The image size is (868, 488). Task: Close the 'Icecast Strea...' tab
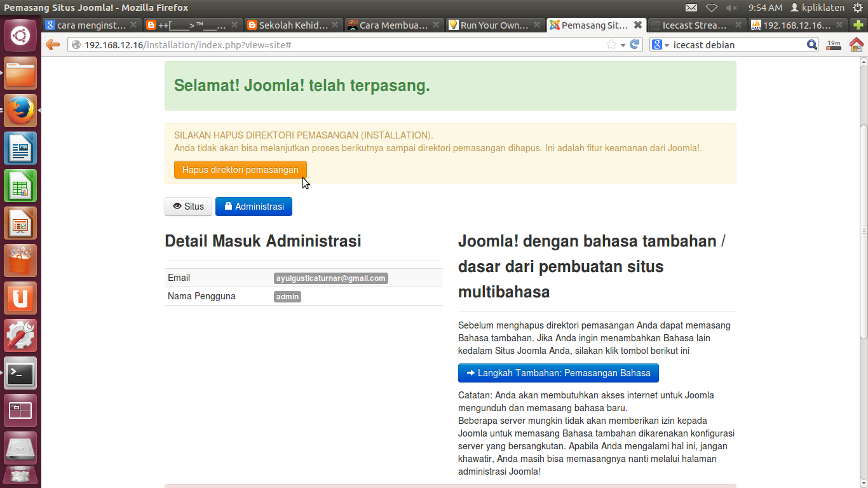tap(738, 25)
